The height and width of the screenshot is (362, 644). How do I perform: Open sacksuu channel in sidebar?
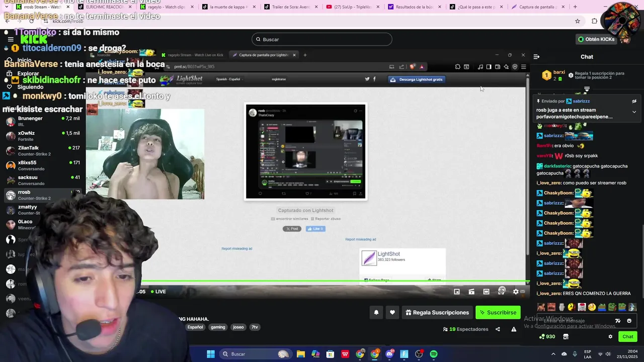[x=43, y=180]
